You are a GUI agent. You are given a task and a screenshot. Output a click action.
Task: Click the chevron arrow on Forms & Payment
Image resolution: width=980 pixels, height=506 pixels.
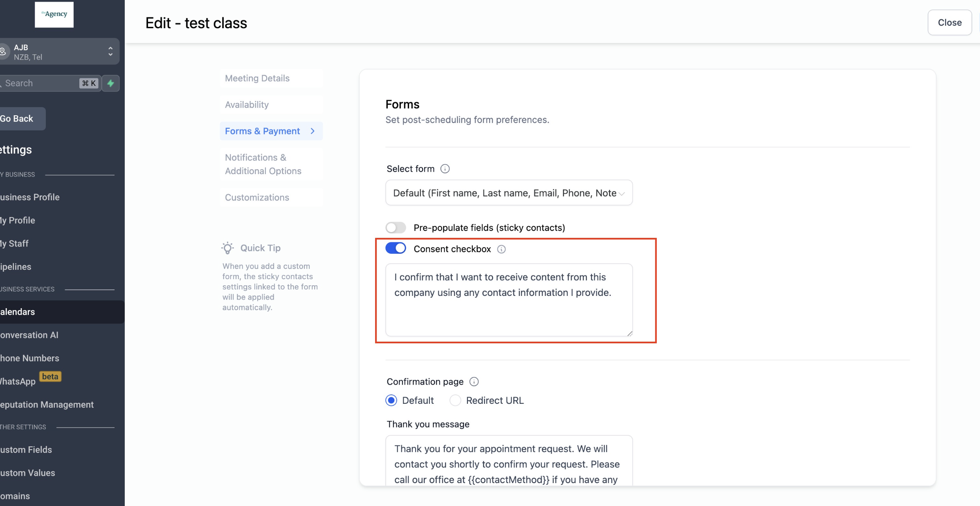click(x=313, y=131)
